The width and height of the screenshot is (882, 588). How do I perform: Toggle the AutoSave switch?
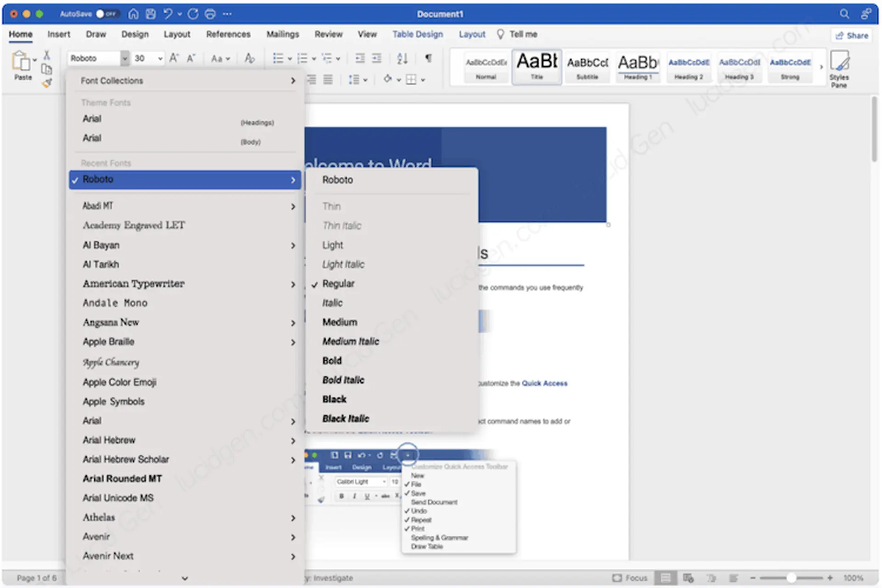tap(107, 14)
